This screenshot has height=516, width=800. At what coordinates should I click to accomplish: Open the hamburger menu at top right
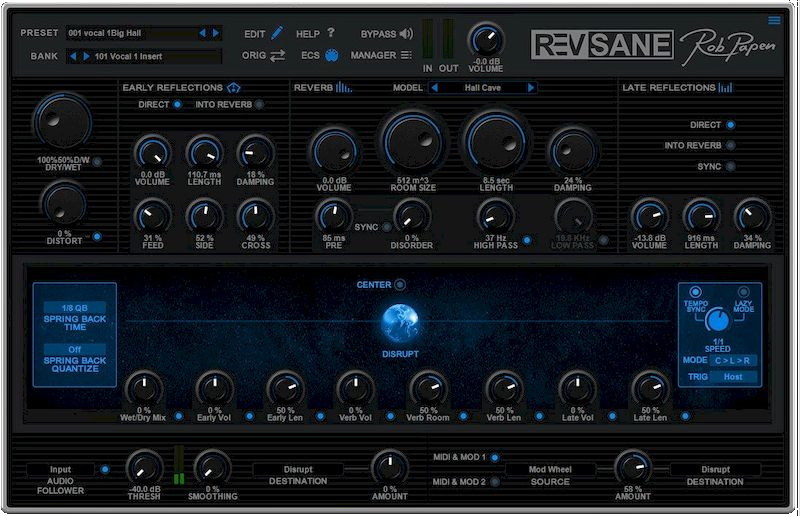[774, 20]
